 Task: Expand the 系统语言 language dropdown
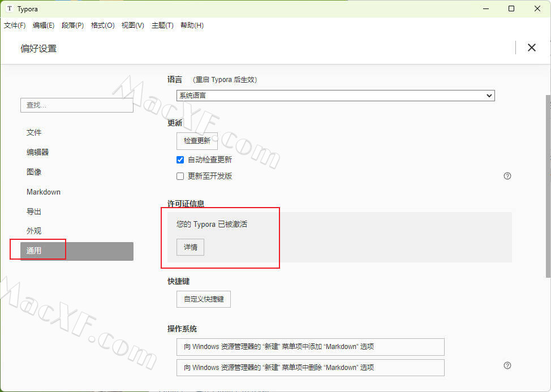[x=335, y=96]
